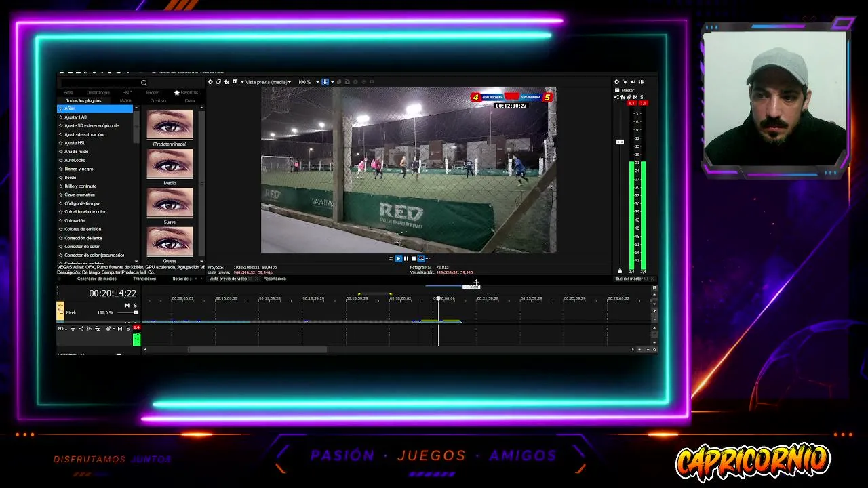Click the audio track FX icon
This screenshot has width=868, height=488.
click(97, 329)
